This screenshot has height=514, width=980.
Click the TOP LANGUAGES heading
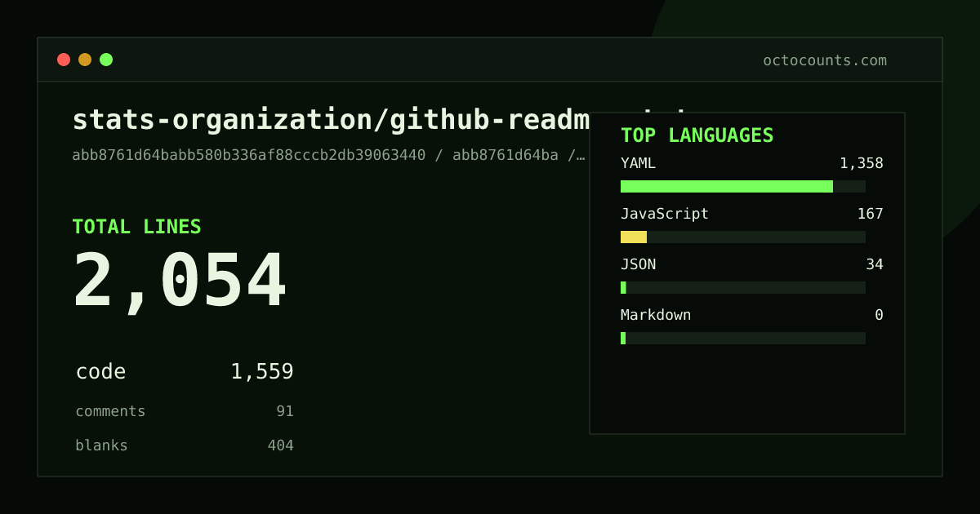697,135
